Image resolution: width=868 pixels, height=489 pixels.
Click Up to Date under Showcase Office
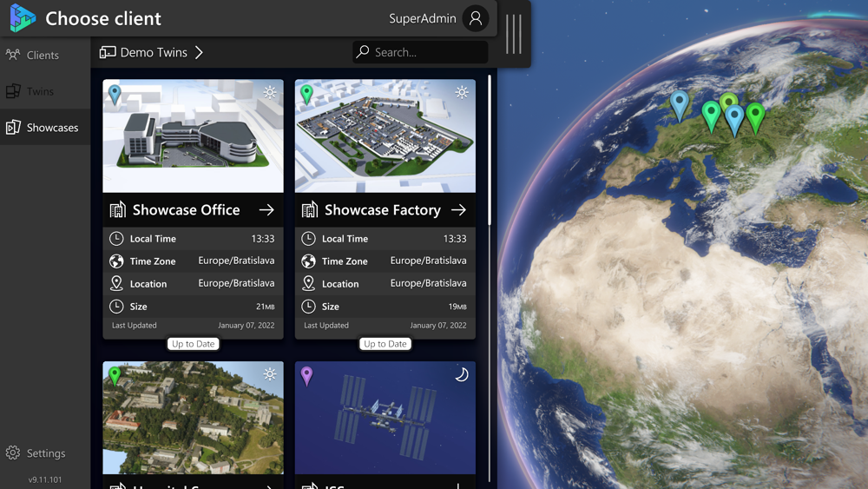tap(194, 344)
